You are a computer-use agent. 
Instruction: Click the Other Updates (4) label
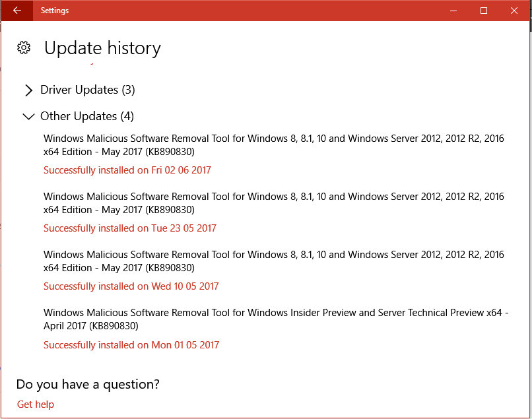87,116
